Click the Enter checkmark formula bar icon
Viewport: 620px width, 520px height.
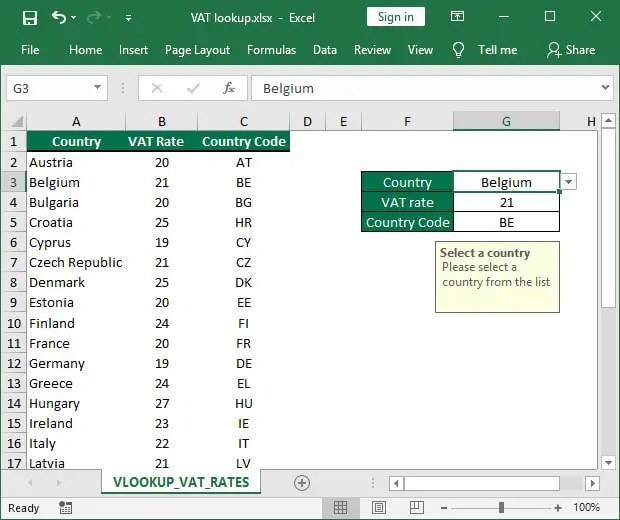point(193,88)
